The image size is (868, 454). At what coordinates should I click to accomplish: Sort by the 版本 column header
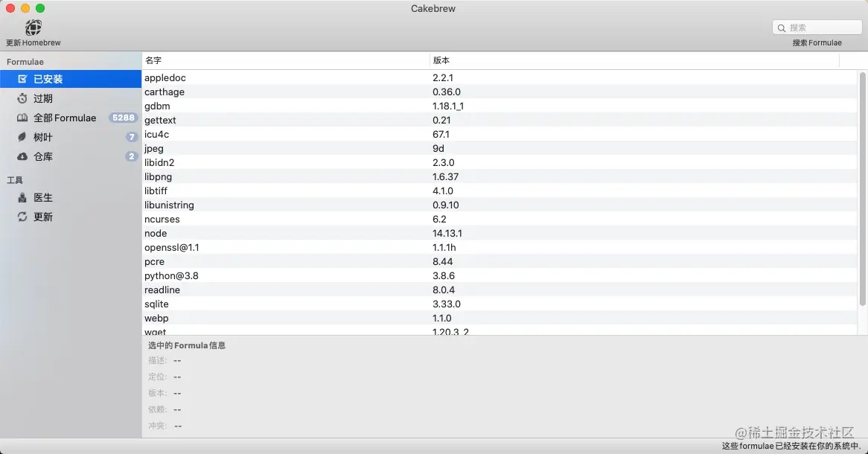click(x=634, y=60)
